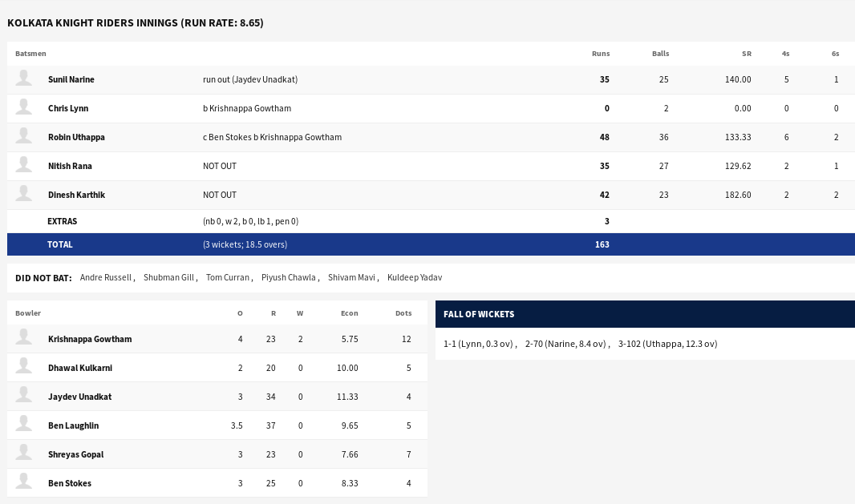Click the Balls column header
Image resolution: width=855 pixels, height=504 pixels.
pyautogui.click(x=660, y=54)
